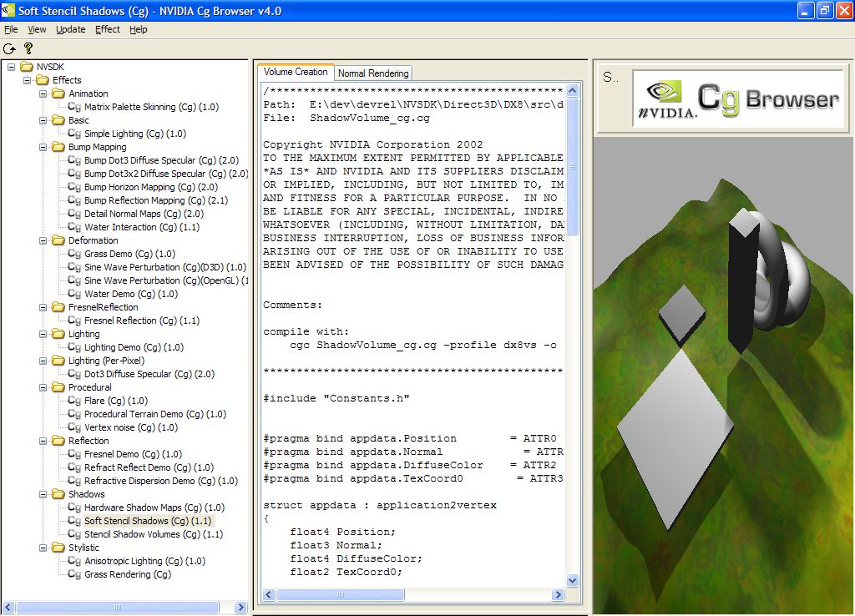Click the Cg icon beside Bump Horizon Mapping
This screenshot has width=855, height=616.
(74, 187)
